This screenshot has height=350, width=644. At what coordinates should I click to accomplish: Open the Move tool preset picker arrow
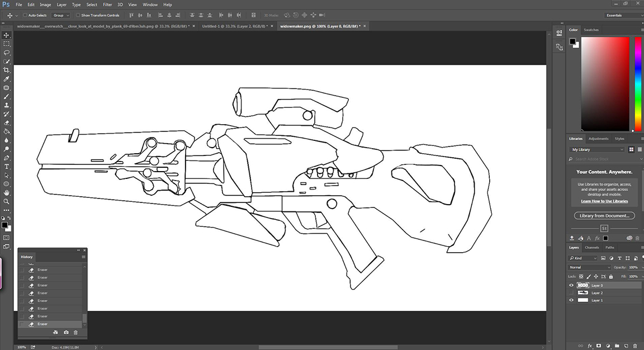click(x=16, y=15)
